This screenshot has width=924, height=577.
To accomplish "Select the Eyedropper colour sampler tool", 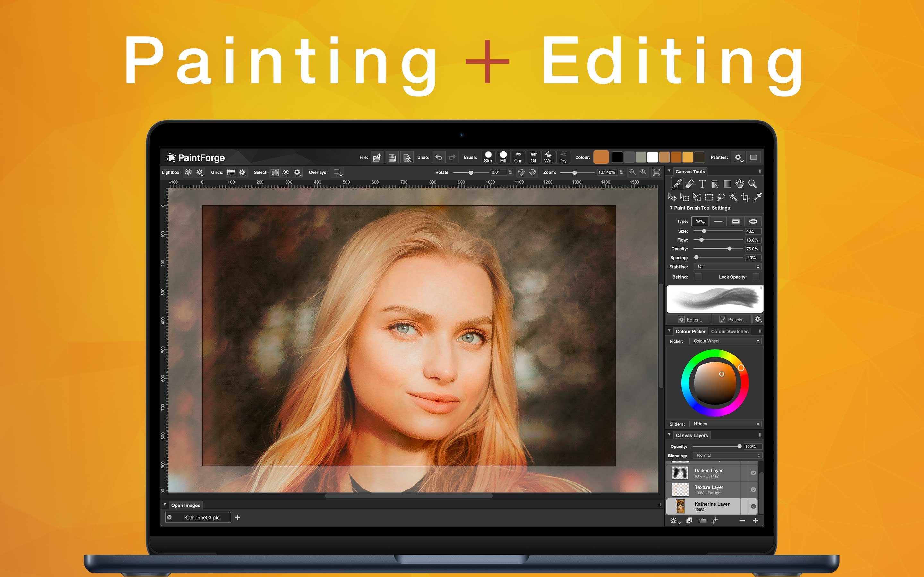I will click(x=758, y=197).
